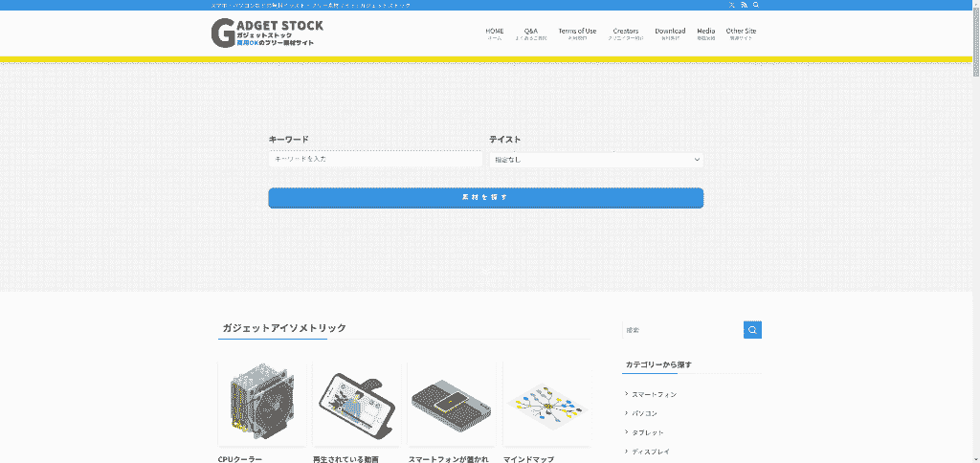The height and width of the screenshot is (463, 980).
Task: Select Creators in the navigation bar
Action: tap(626, 33)
